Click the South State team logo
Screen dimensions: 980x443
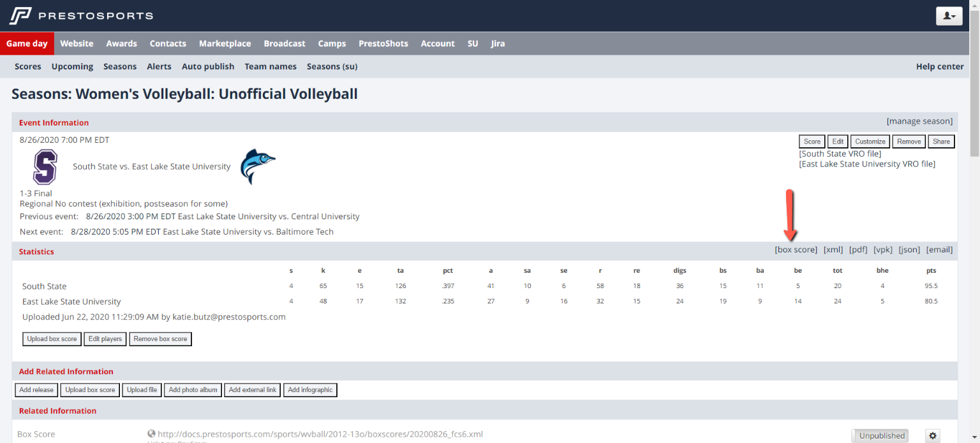pos(45,166)
